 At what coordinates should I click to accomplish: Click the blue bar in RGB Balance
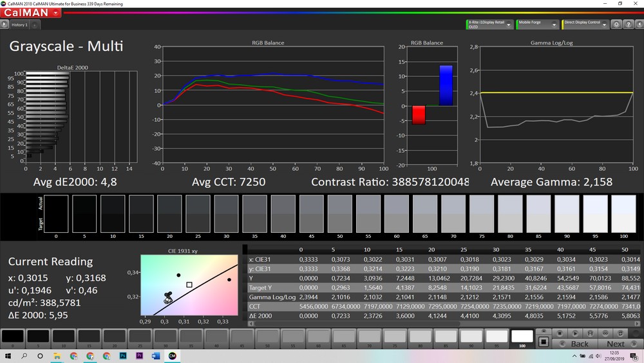tap(446, 86)
